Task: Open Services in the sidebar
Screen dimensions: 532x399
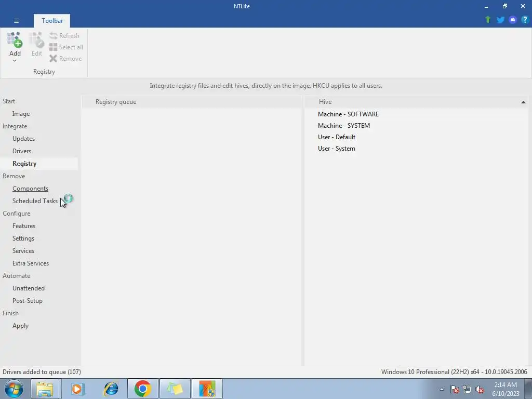Action: point(23,251)
